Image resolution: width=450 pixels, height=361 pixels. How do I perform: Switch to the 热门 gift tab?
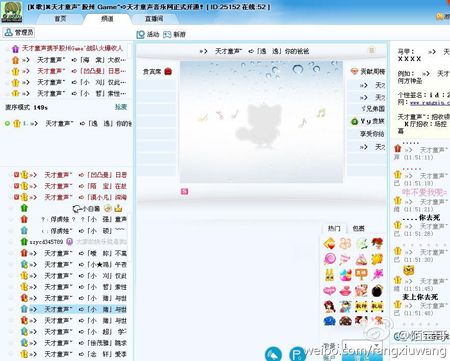pos(334,228)
